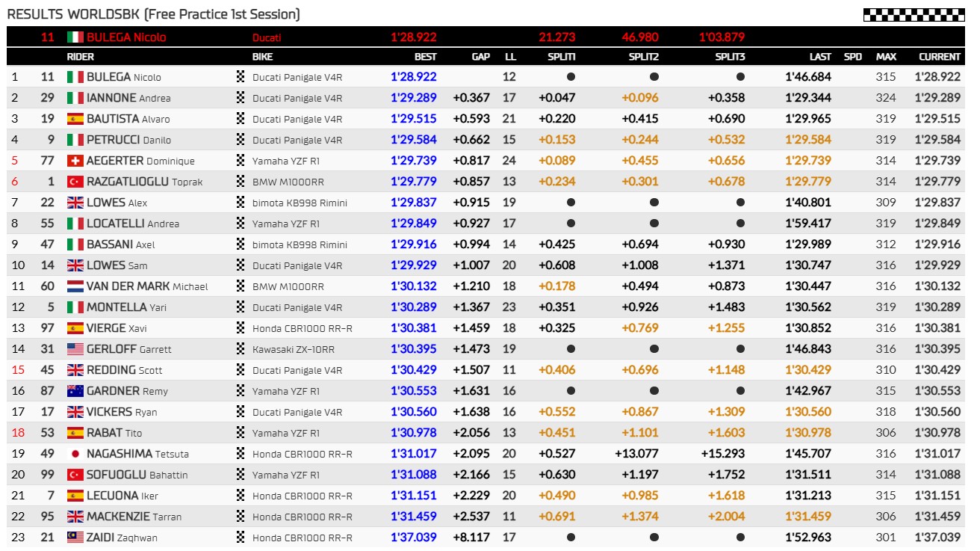
Task: Click the checkered flag icon in ZAIDI row
Action: click(x=241, y=537)
